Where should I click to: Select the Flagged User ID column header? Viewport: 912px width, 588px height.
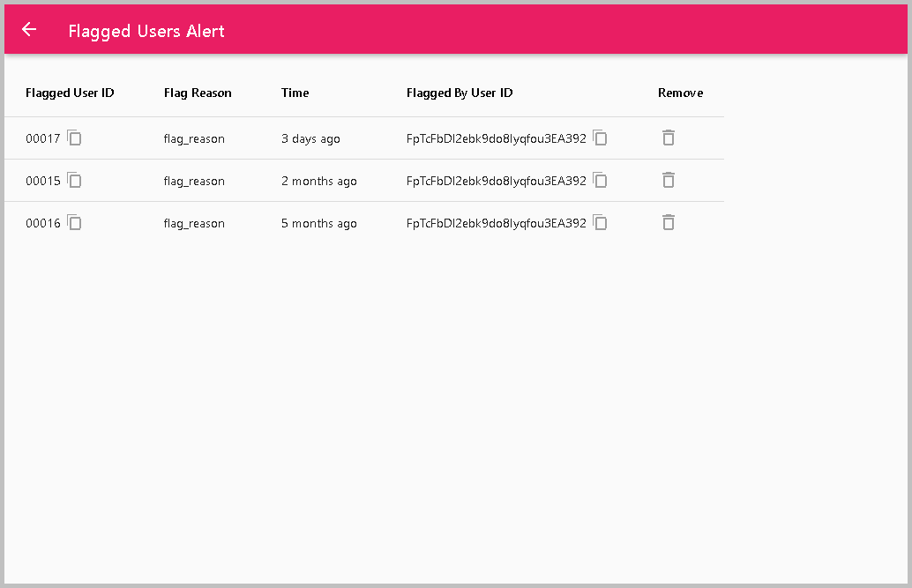click(x=70, y=93)
